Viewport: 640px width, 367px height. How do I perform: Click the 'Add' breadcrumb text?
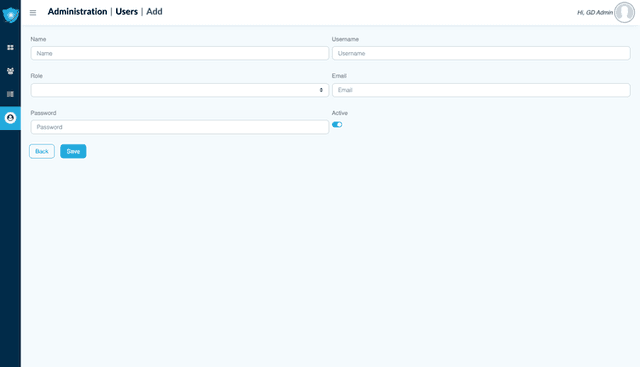[154, 11]
